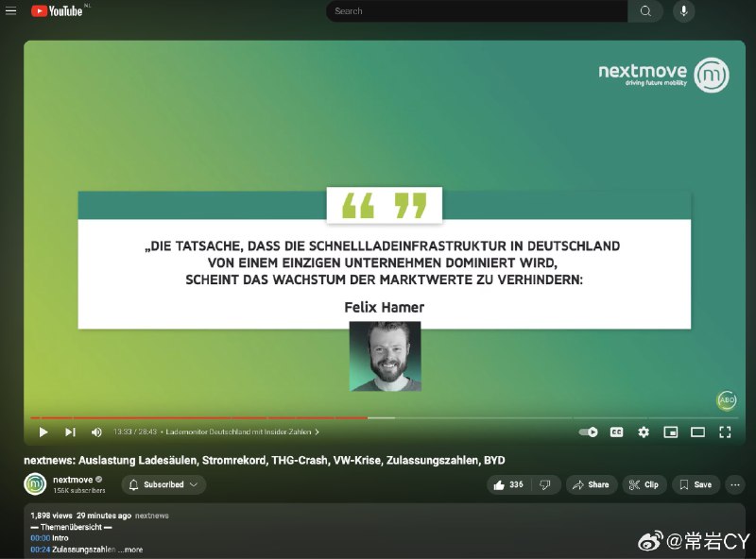Expand chapter title Lademonitor Deutschland chevron
The image size is (756, 559).
click(317, 432)
